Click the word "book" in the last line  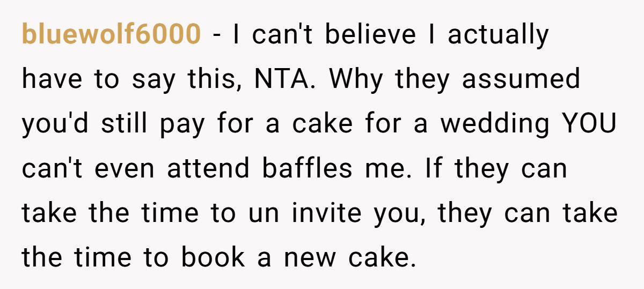(213, 257)
